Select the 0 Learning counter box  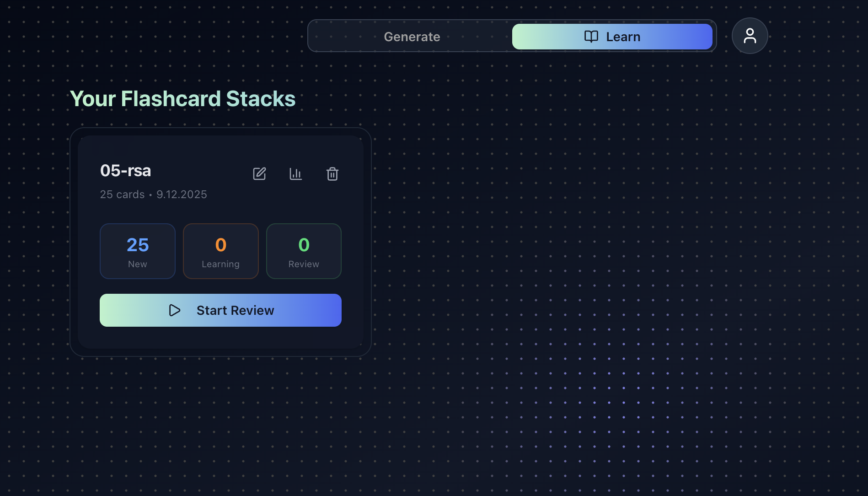(x=220, y=251)
